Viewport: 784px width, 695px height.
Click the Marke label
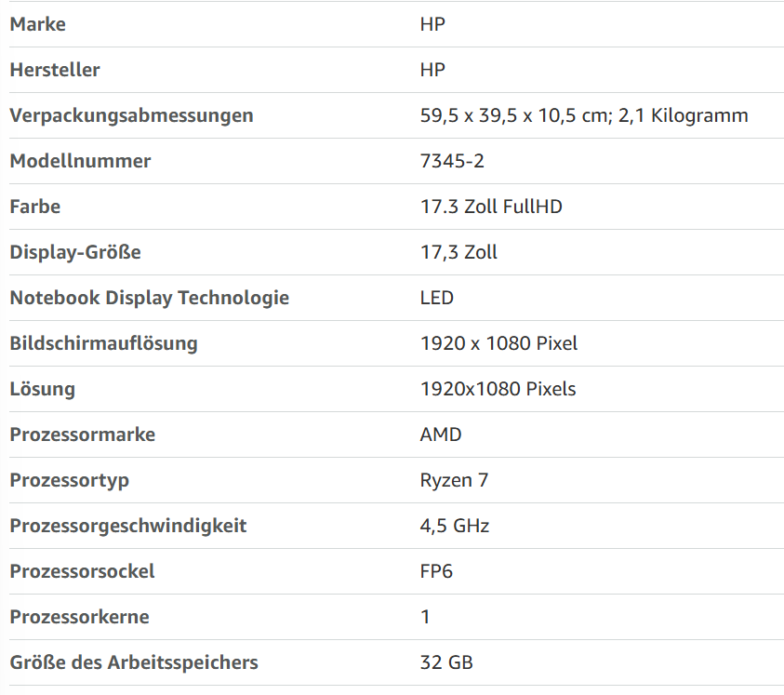(x=37, y=24)
